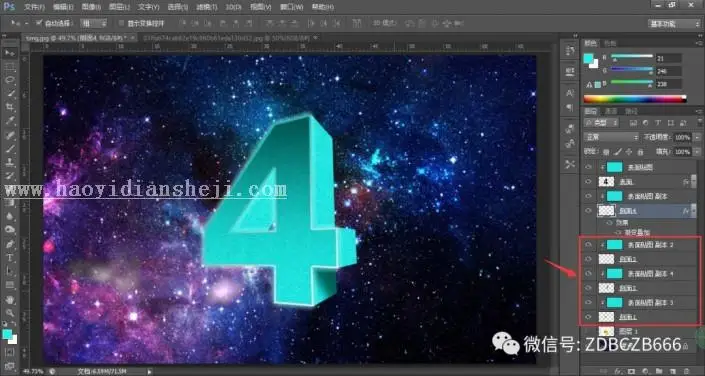Image resolution: width=705 pixels, height=376 pixels.
Task: Open the auto-select 组 dropdown
Action: point(94,23)
